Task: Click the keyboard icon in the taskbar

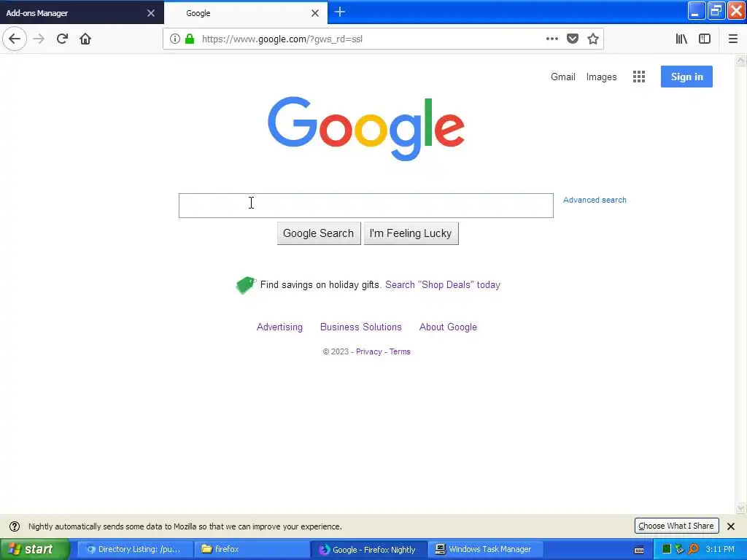Action: [x=639, y=550]
